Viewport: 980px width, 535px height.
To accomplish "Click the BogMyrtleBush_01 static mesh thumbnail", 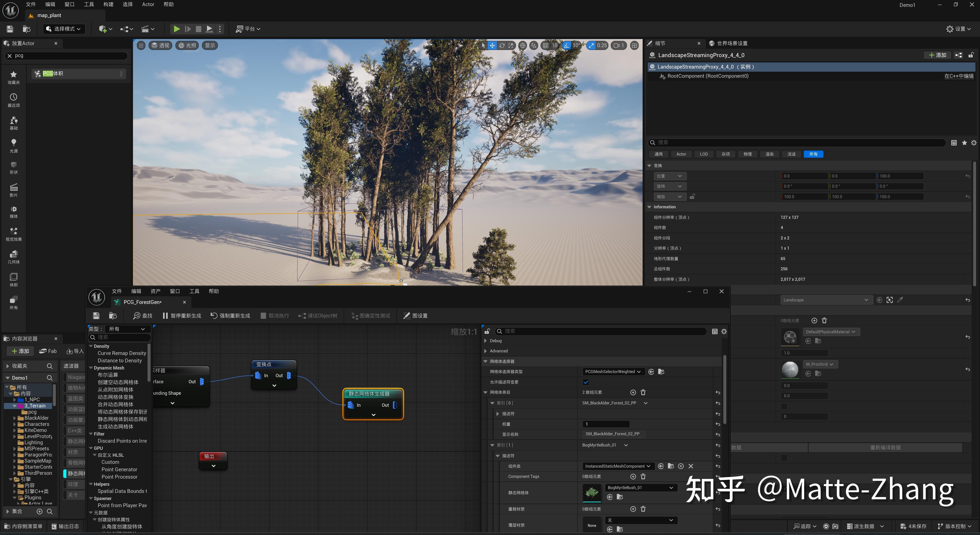I will (592, 492).
